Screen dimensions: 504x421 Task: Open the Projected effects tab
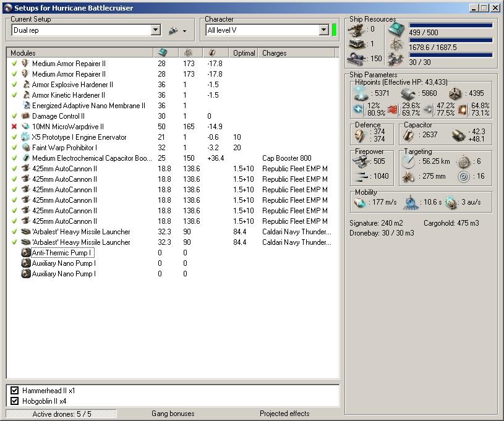pyautogui.click(x=284, y=414)
